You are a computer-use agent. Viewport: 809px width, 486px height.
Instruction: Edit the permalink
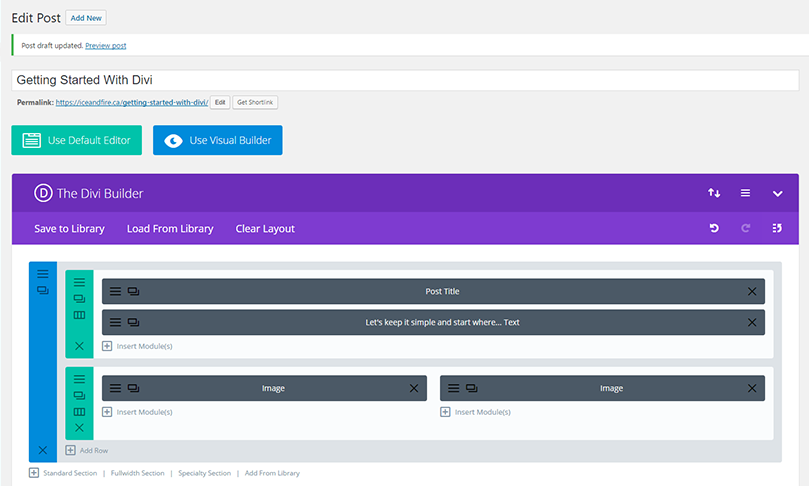(x=220, y=102)
